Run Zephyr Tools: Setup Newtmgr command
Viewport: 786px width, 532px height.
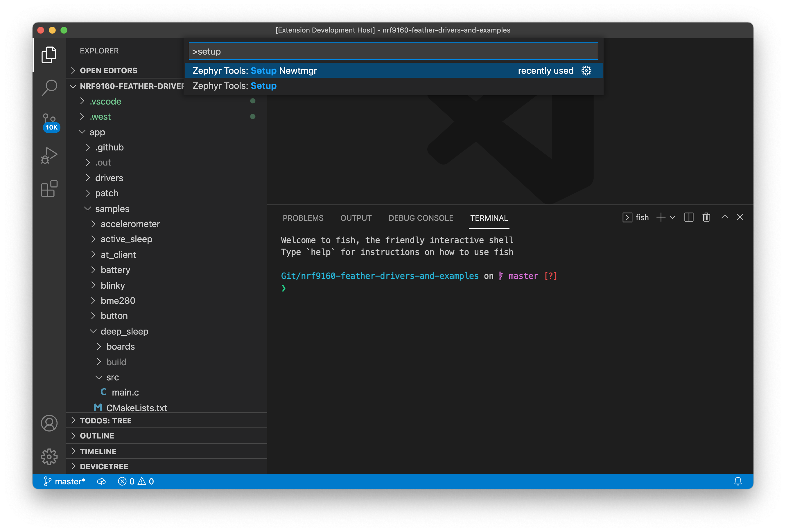(x=394, y=70)
